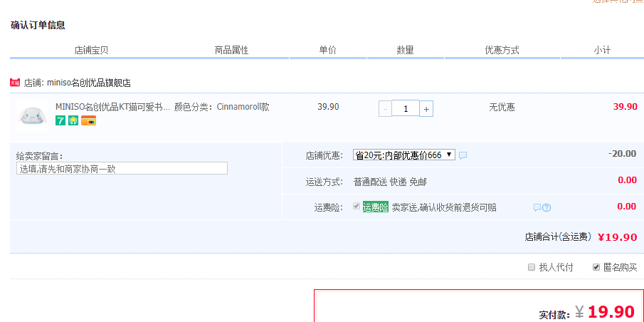
Task: Click the 小计 column header
Action: click(602, 51)
